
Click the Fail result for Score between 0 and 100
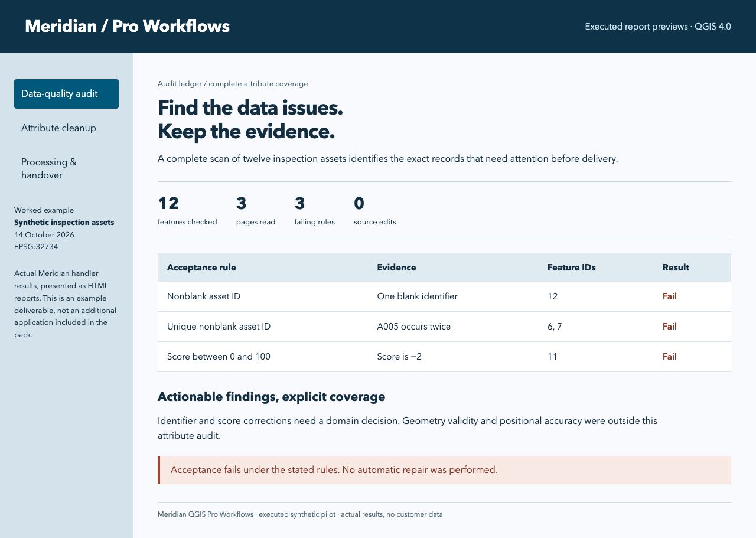click(x=670, y=357)
